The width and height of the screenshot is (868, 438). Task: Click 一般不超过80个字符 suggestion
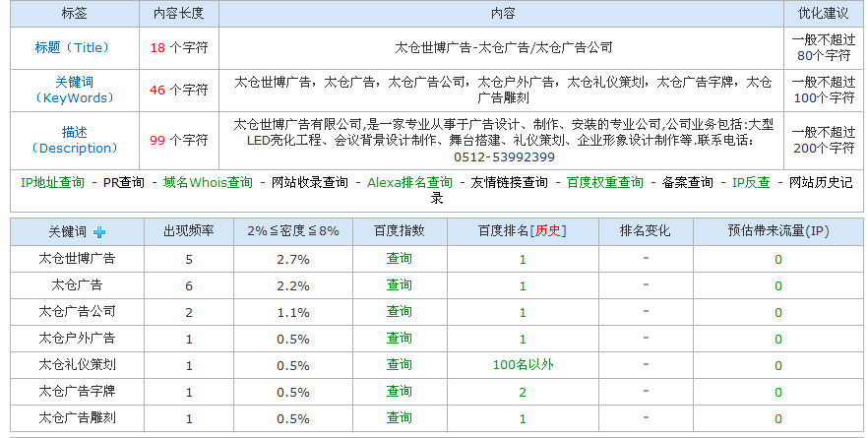pyautogui.click(x=824, y=47)
